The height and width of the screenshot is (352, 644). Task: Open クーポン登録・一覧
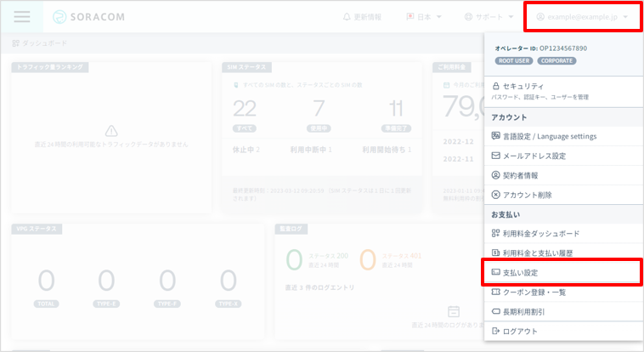[563, 292]
